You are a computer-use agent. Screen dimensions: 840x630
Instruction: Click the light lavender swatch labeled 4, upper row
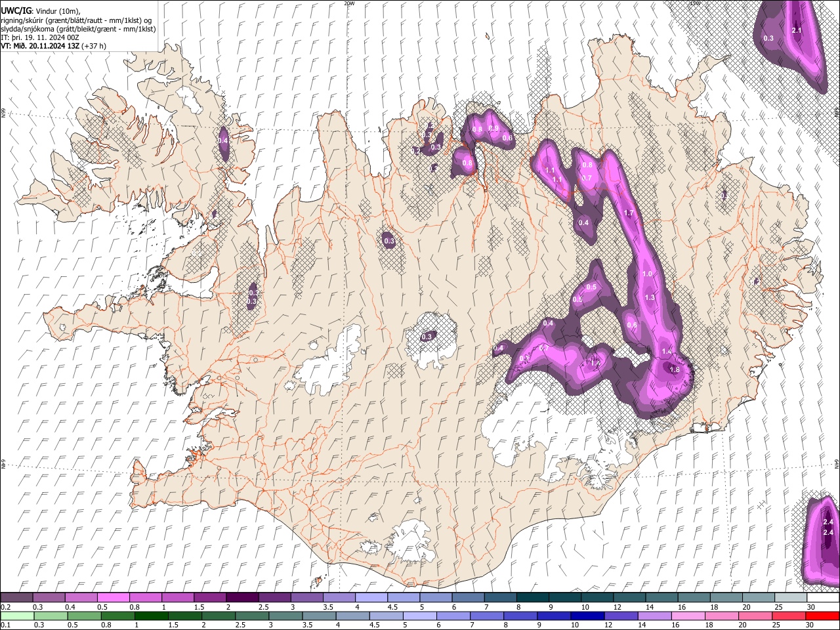click(370, 598)
